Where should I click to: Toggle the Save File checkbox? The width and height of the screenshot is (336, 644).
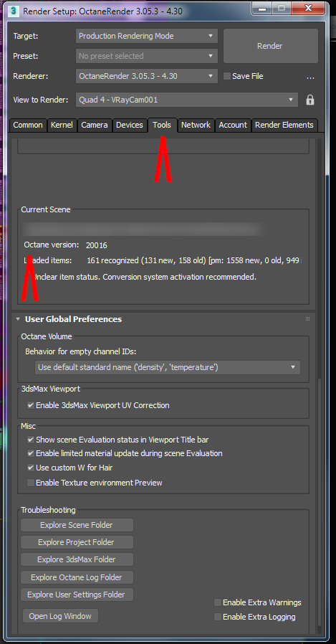click(x=226, y=76)
